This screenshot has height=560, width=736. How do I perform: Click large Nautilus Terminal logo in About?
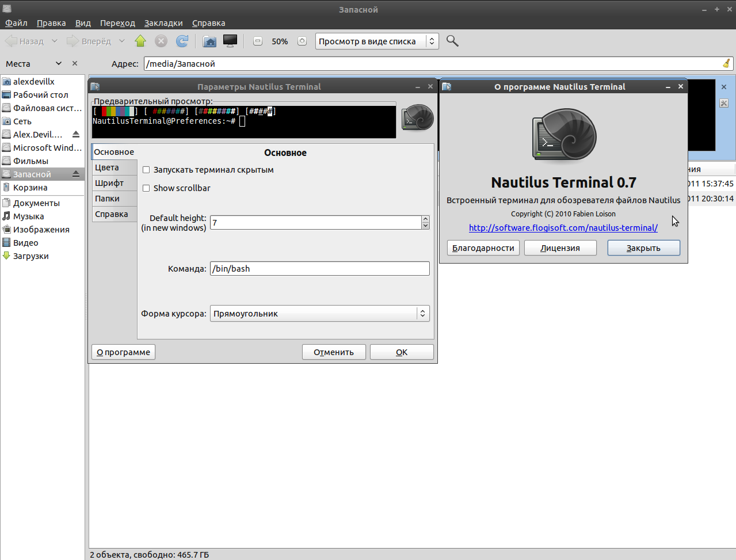point(564,134)
